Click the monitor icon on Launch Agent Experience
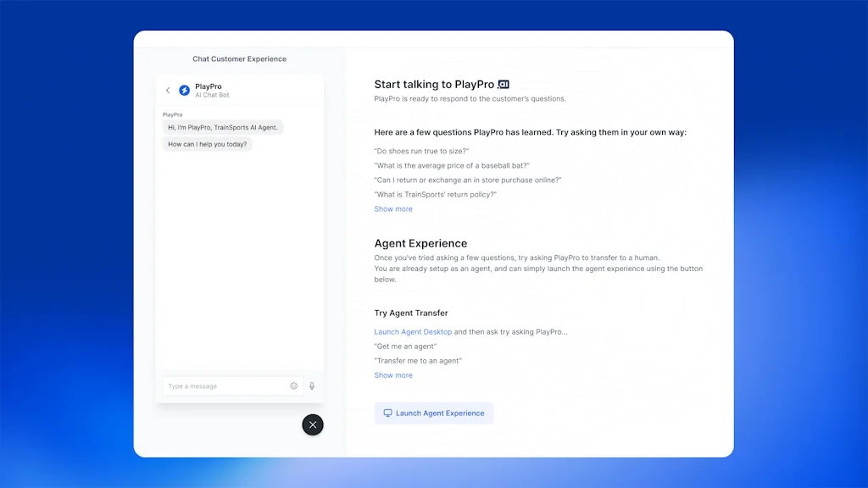The width and height of the screenshot is (868, 488). coord(387,413)
